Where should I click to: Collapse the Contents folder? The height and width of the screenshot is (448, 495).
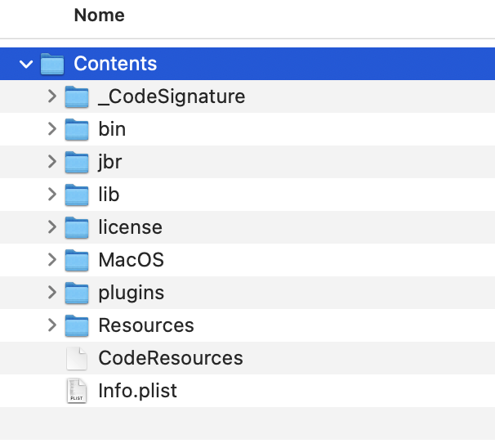[x=26, y=64]
